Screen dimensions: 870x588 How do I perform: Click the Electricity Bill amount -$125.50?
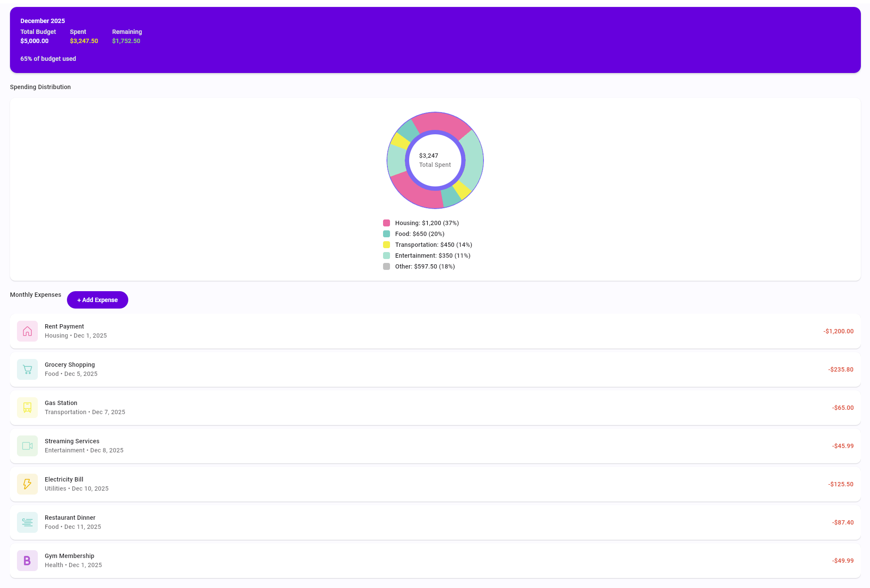(x=840, y=484)
